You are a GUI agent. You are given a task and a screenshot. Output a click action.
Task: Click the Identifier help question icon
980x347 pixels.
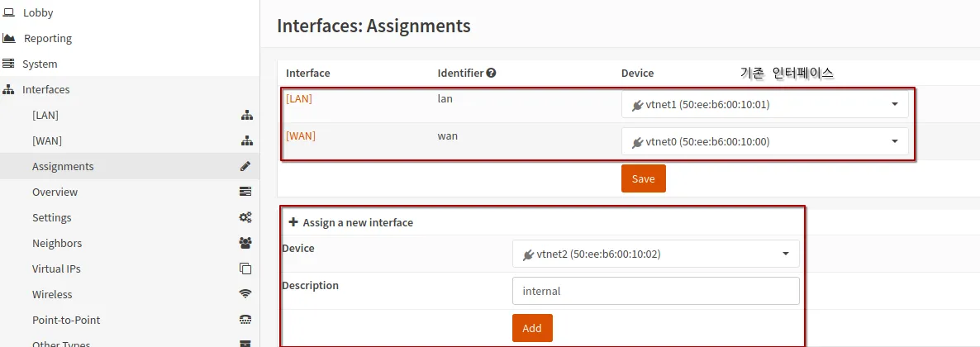(x=492, y=73)
